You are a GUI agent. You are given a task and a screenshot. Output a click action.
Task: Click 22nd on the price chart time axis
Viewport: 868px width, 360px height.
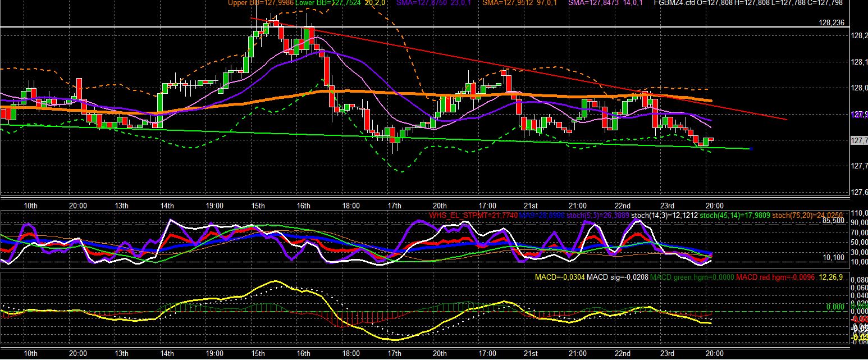622,206
